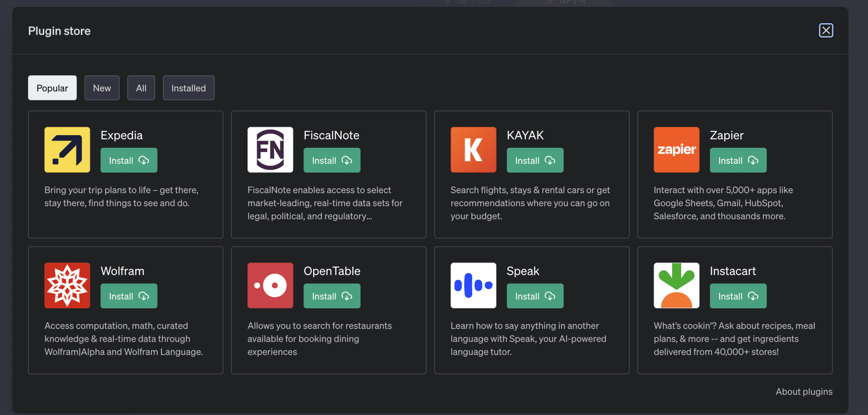Open the About plugins link
This screenshot has height=415, width=868.
click(804, 391)
